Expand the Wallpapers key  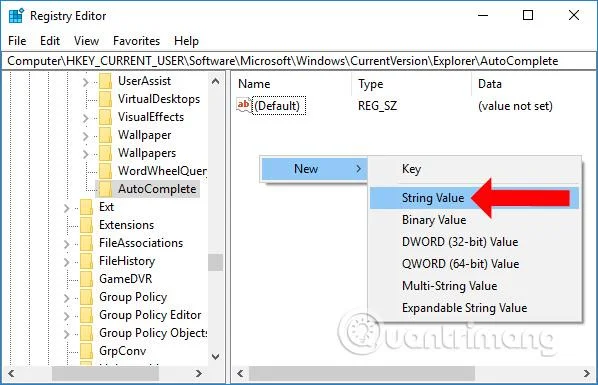[85, 154]
